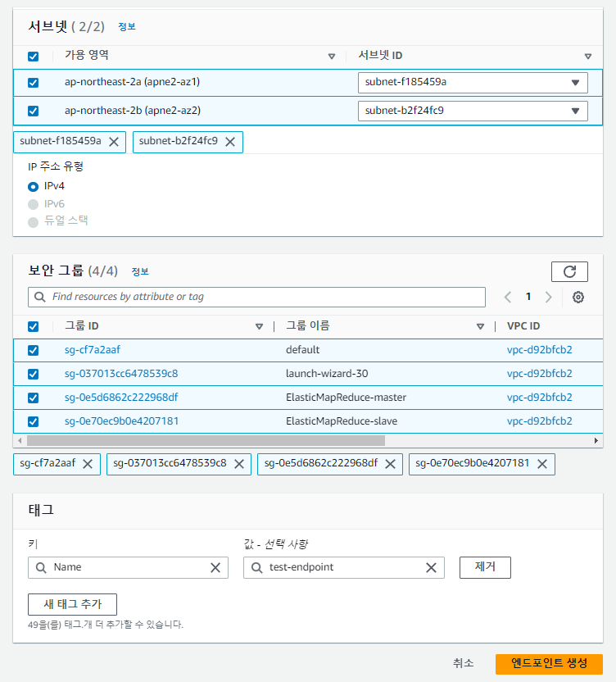616x682 pixels.
Task: Open the sg-0e5d6862c222968df group link
Action: point(121,398)
